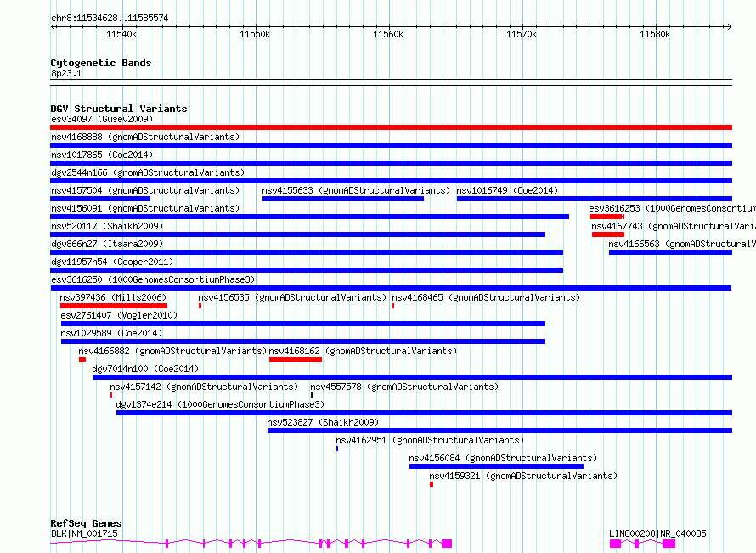Click nsv523827 (Shaikh2009) variant label
756x553 pixels.
click(x=323, y=422)
